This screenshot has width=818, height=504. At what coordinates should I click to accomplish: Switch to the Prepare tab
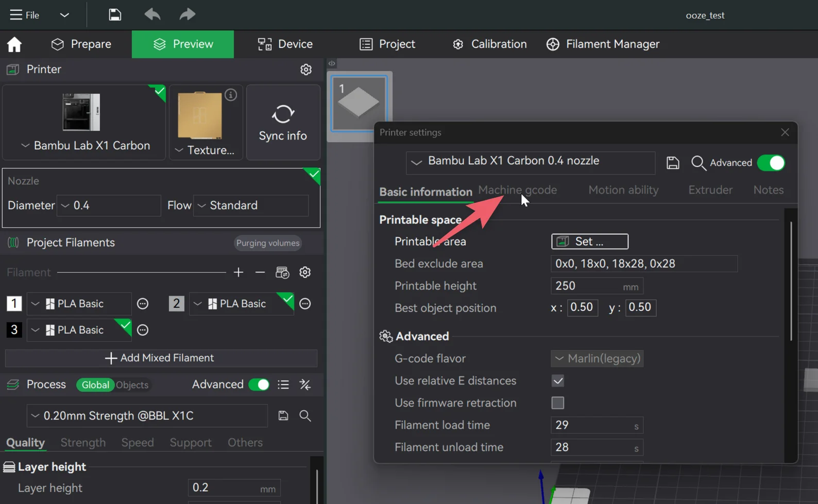pyautogui.click(x=81, y=44)
